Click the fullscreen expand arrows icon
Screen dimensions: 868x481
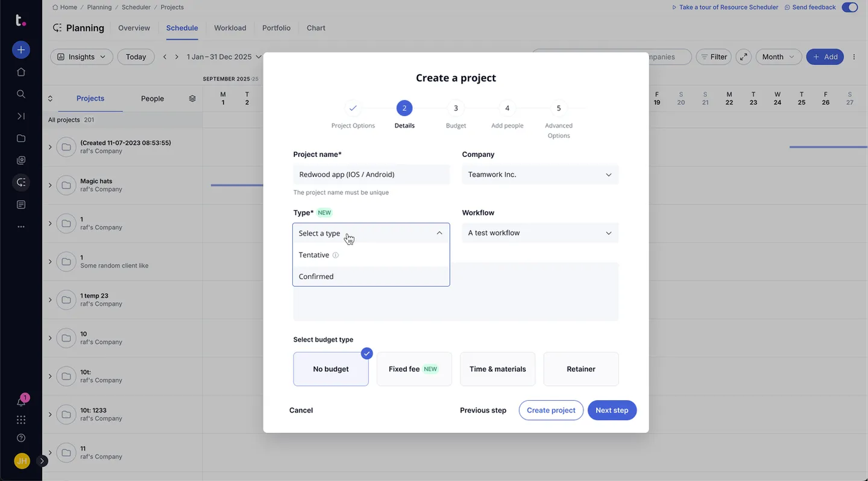pyautogui.click(x=743, y=57)
